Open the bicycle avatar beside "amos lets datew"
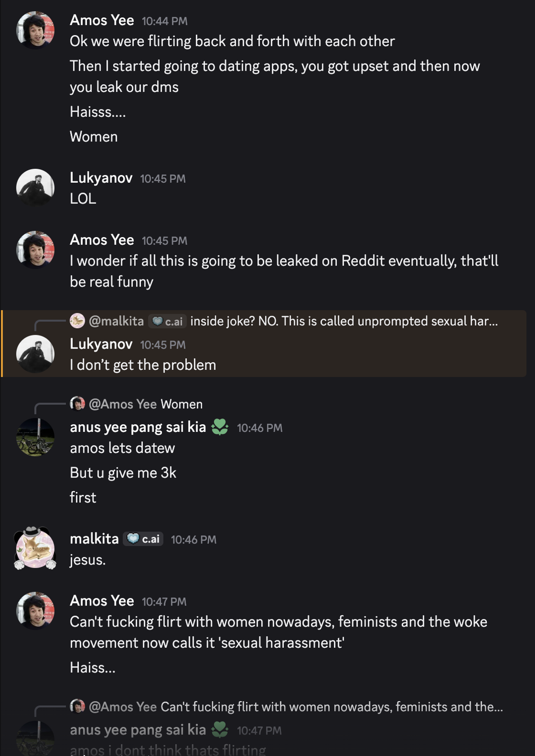Screen dimensions: 535x756 (x=35, y=437)
